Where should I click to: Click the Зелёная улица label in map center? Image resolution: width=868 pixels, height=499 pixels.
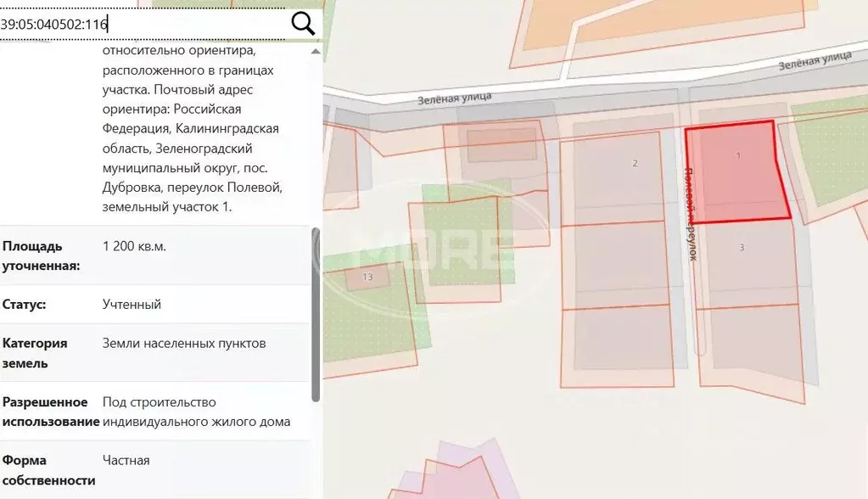coord(455,98)
